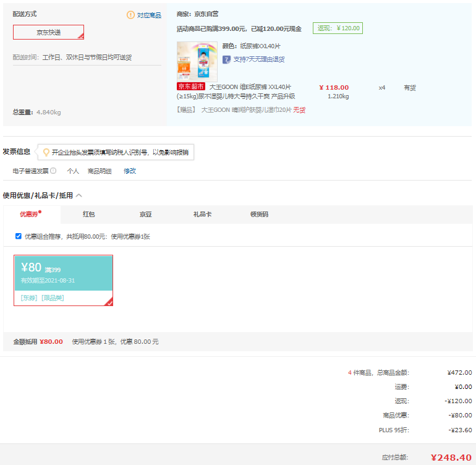
Task: Switch to the 礼品卡 tab
Action: tap(202, 215)
